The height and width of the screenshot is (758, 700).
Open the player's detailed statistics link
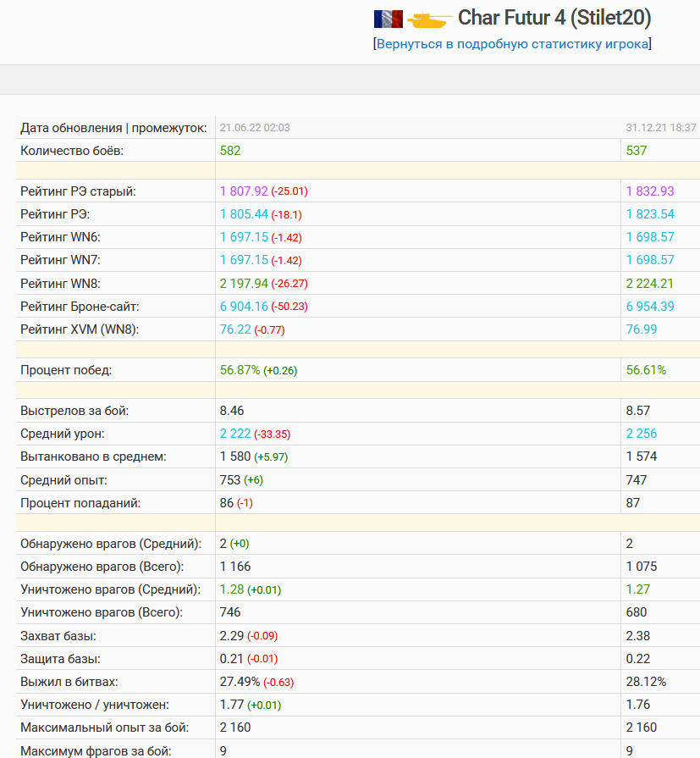coord(512,44)
